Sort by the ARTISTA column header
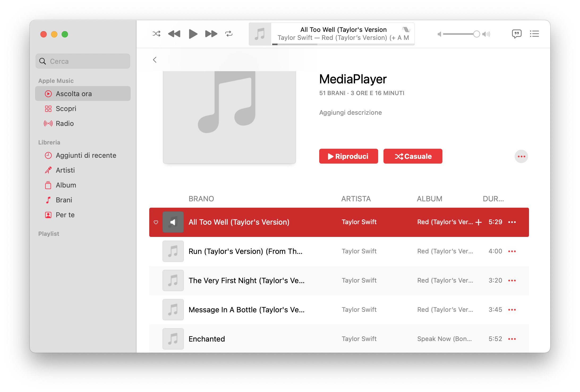This screenshot has width=580, height=392. tap(356, 199)
